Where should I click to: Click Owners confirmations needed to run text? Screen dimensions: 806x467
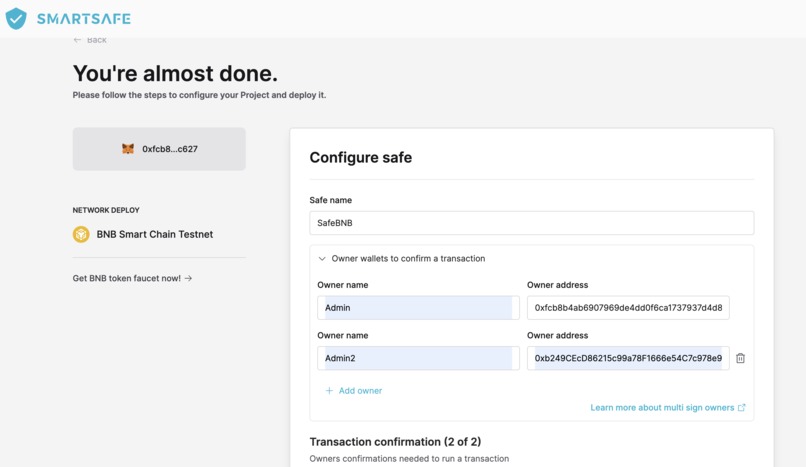tap(409, 458)
